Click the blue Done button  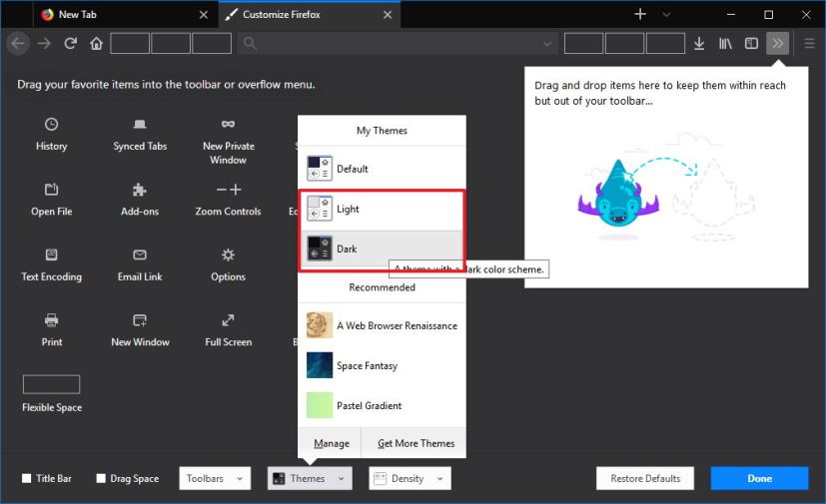pos(759,478)
